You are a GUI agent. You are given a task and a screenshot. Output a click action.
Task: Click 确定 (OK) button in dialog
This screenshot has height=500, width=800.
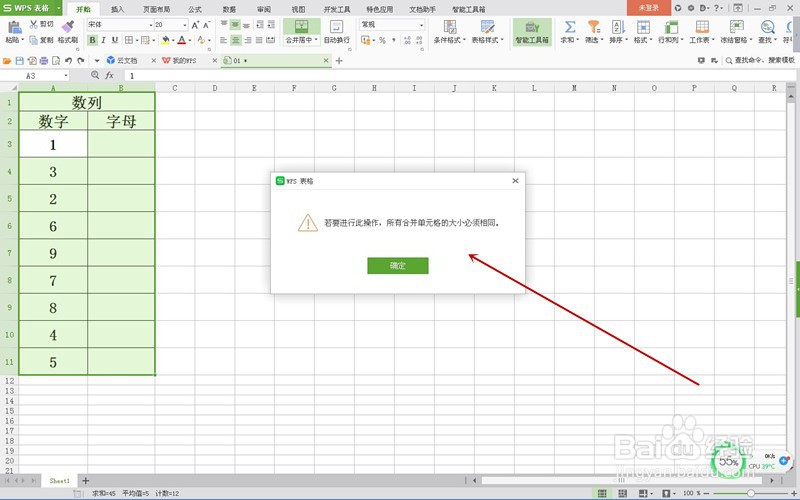(397, 265)
